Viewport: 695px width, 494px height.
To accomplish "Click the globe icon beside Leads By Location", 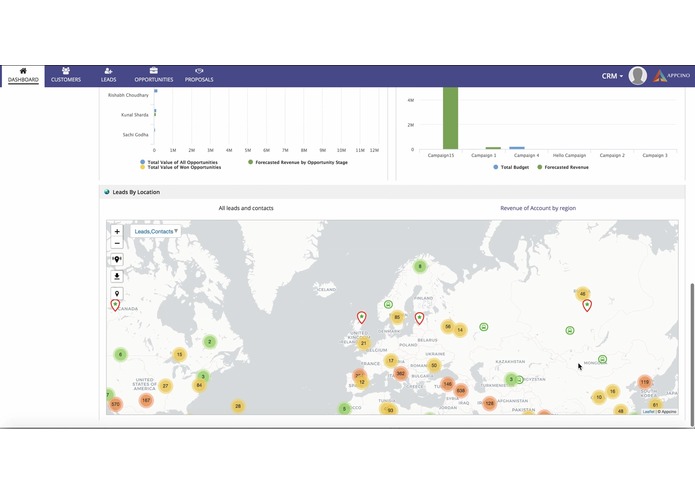I will coord(106,192).
